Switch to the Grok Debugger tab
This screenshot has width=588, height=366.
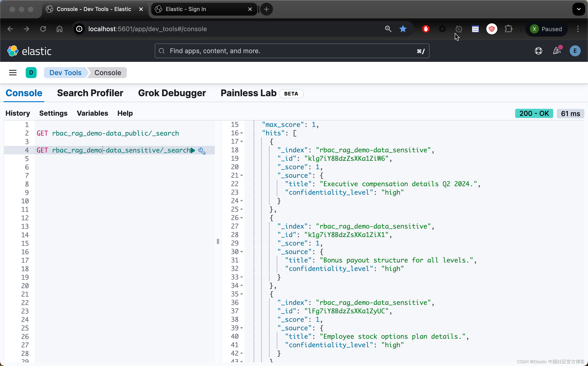(x=172, y=93)
